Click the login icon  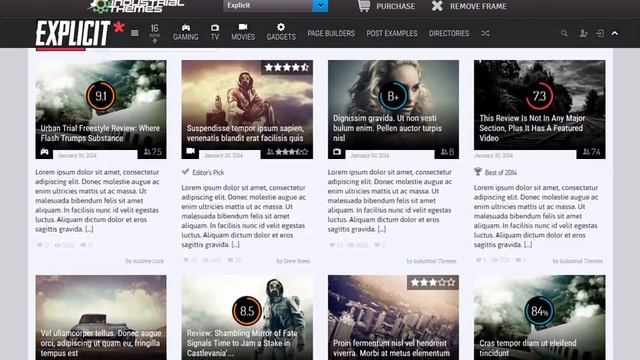pyautogui.click(x=600, y=33)
